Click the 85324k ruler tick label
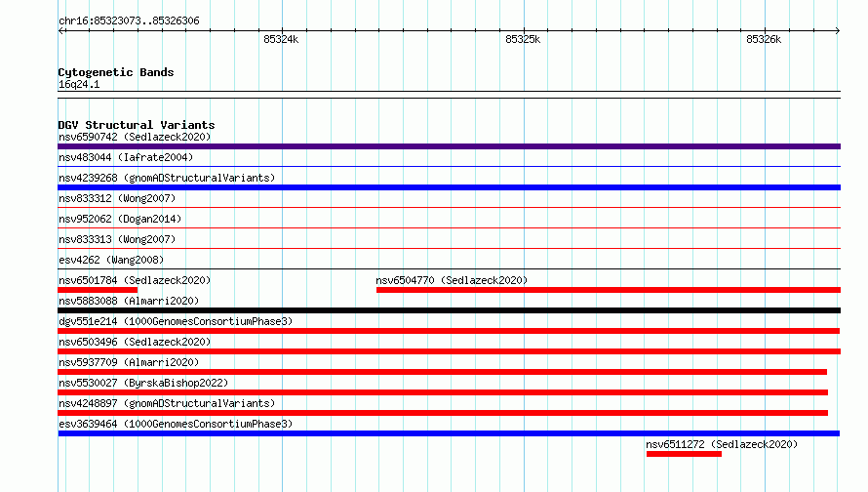This screenshot has width=868, height=492. pyautogui.click(x=281, y=39)
